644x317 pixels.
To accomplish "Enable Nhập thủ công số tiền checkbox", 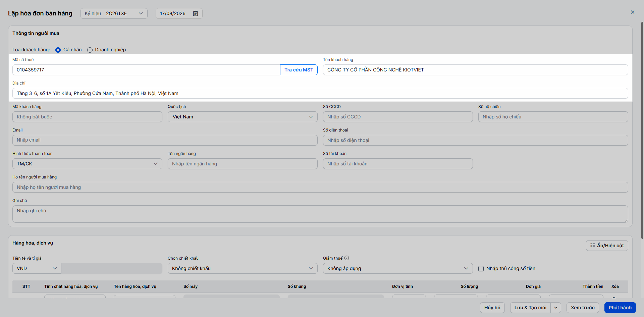I will click(481, 268).
